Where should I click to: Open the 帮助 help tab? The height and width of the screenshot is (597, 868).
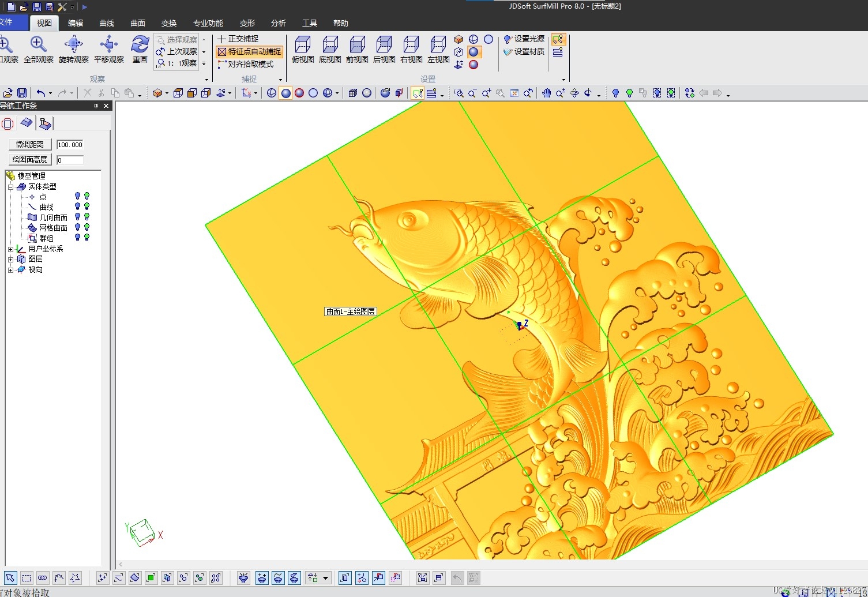tap(341, 23)
